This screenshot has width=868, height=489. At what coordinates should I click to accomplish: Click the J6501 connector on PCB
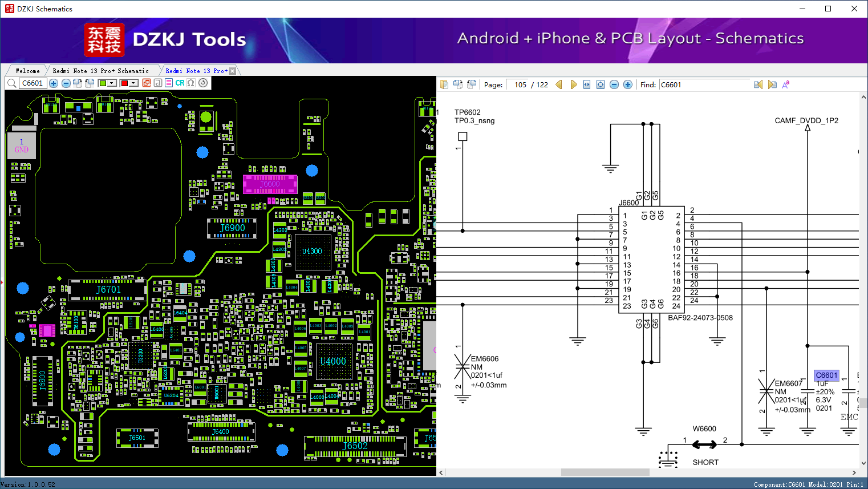tap(137, 438)
